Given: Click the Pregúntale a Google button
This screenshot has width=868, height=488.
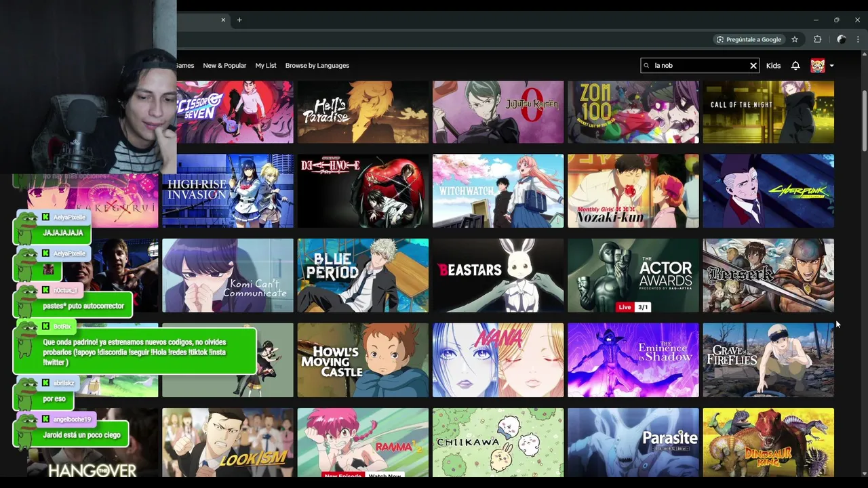Looking at the screenshot, I should [749, 39].
